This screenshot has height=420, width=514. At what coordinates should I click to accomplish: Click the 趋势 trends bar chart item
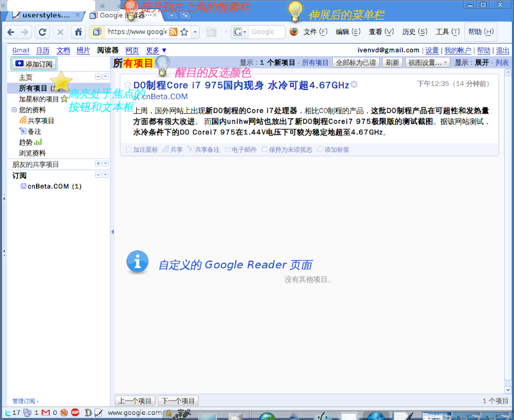(30, 142)
